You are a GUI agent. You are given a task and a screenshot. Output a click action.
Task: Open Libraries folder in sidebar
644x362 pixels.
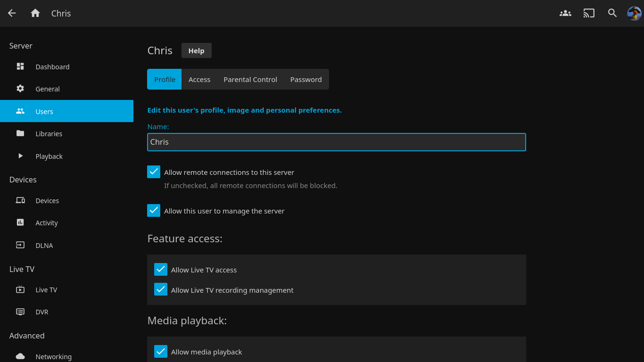[x=49, y=134]
